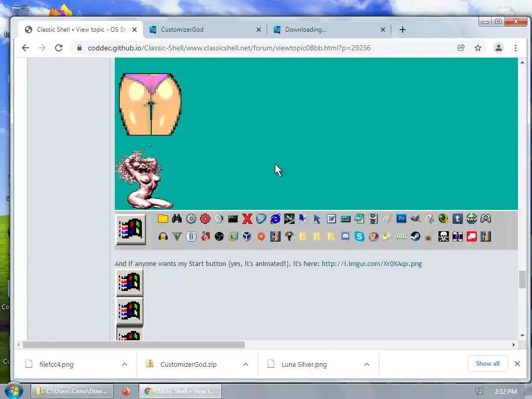Open the filefcc4.png download
Viewport: 532px width, 399px height.
56,364
